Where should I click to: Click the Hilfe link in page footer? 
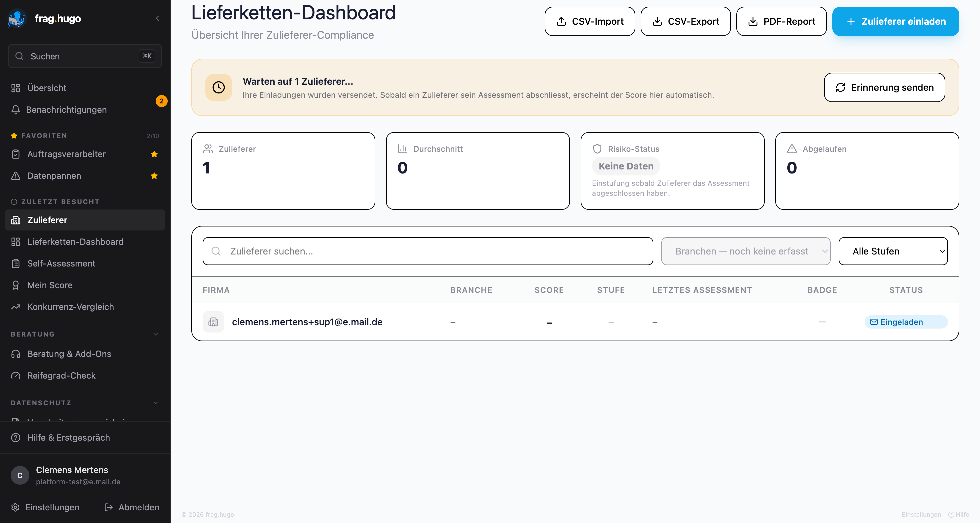(x=959, y=515)
